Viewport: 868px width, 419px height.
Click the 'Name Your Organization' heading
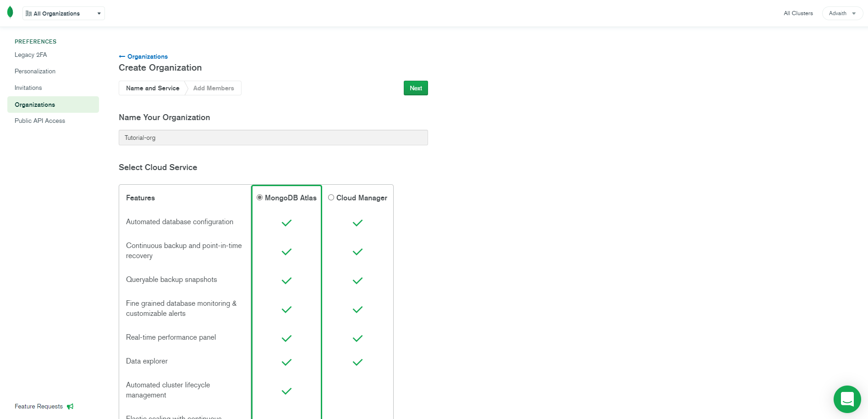coord(164,117)
